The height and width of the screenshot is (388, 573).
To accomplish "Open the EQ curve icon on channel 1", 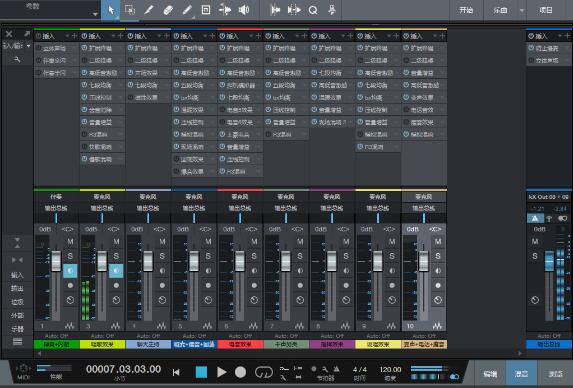I will click(69, 326).
